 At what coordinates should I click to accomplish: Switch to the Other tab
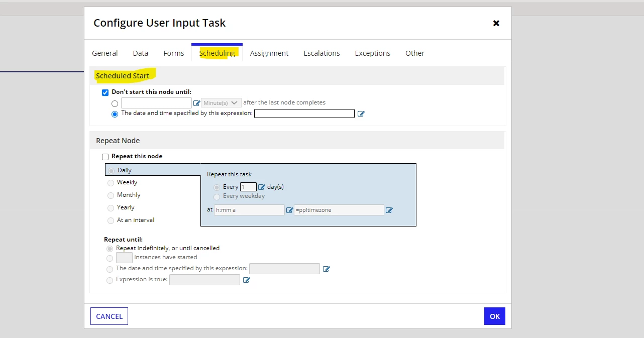pyautogui.click(x=415, y=53)
